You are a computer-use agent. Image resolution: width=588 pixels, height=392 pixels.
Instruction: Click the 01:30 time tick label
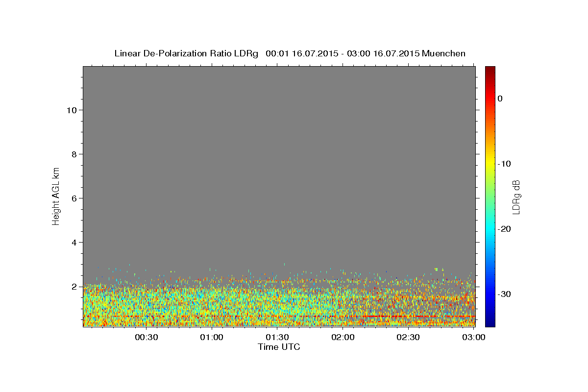(277, 338)
